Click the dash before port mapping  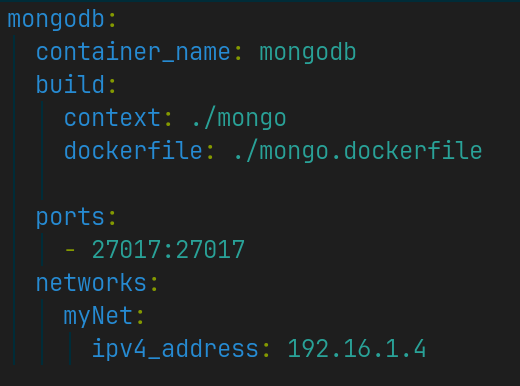click(x=70, y=249)
